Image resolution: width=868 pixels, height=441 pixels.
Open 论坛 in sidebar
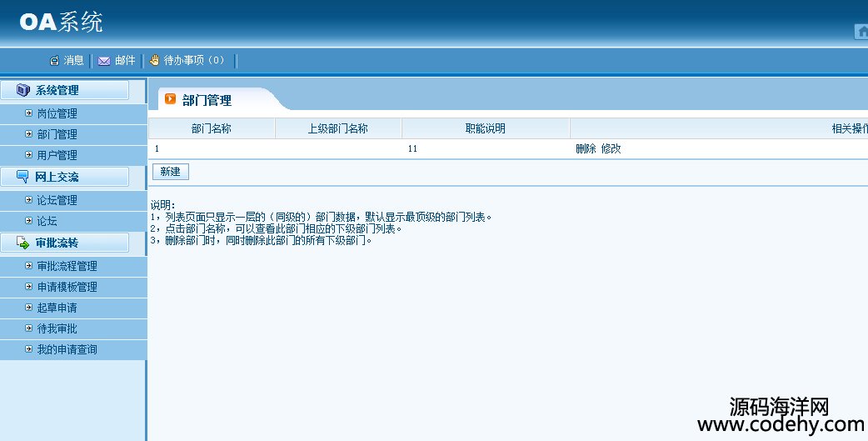47,221
